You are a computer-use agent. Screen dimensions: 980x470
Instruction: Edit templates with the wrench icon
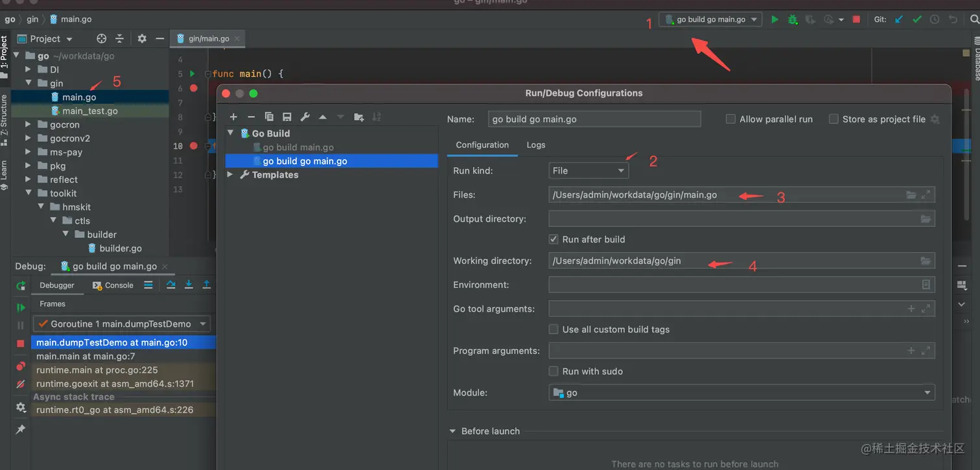(305, 117)
